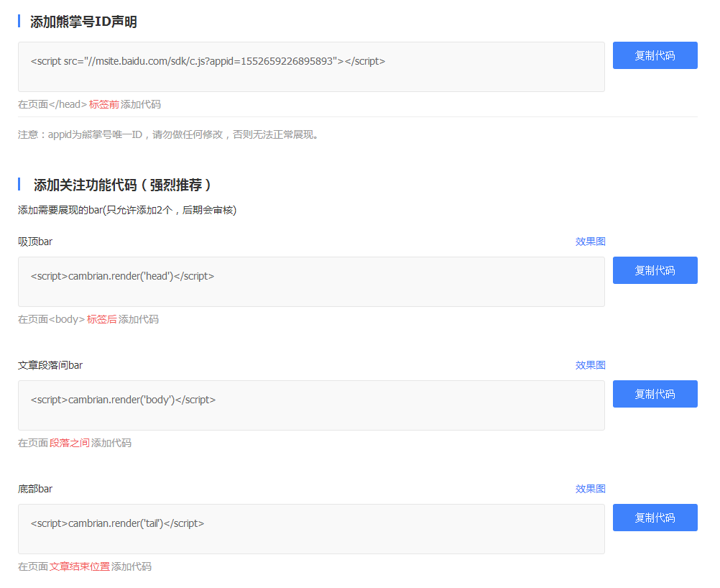This screenshot has height=588, width=720.
Task: Click the red 标签前 text
Action: [x=104, y=104]
